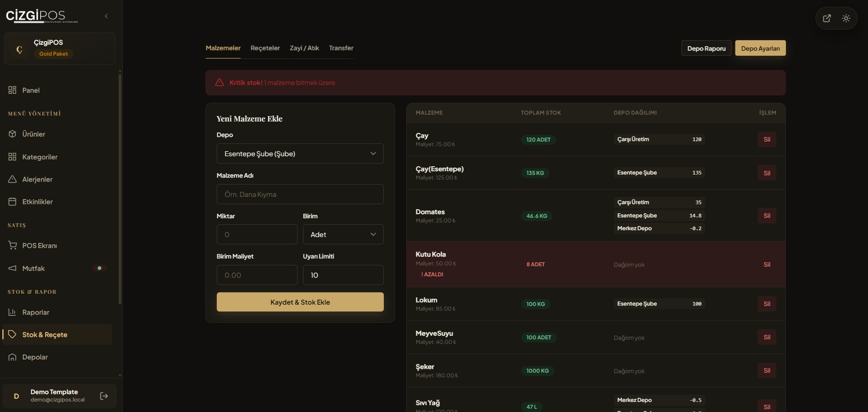868x412 pixels.
Task: Delete the Şeker row with Sil
Action: (767, 370)
